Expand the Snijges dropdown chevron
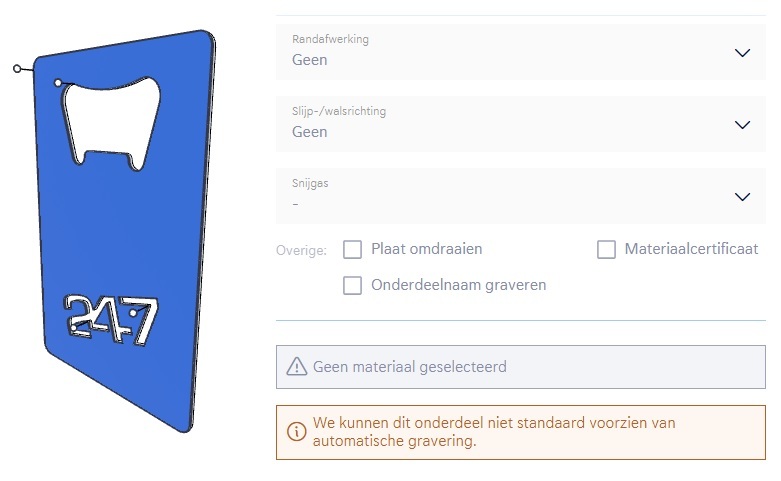This screenshot has height=481, width=781. [x=742, y=197]
